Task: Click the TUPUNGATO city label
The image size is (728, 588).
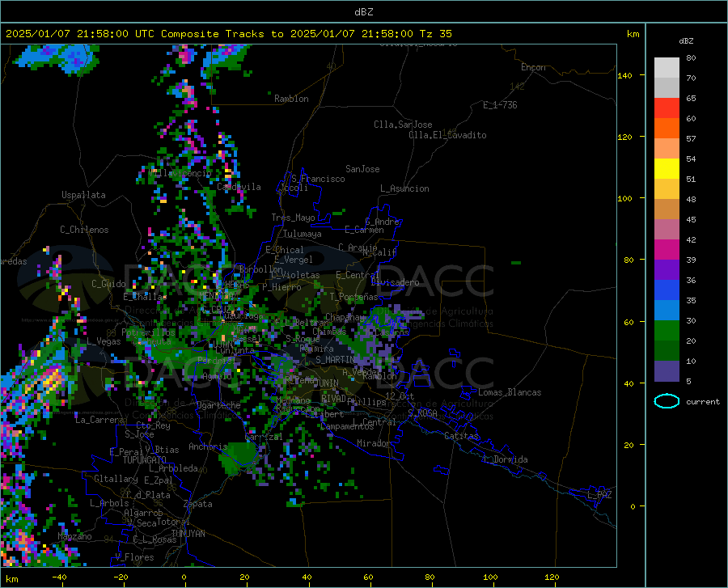Action: 145,460
